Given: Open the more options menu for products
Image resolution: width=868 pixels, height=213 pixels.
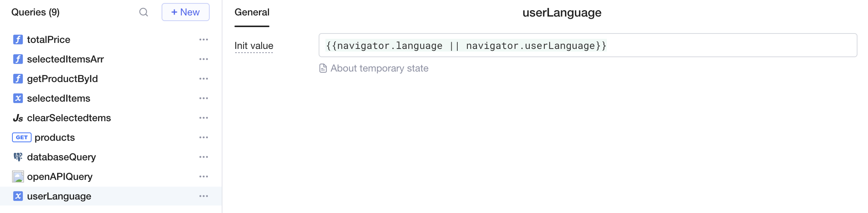Looking at the screenshot, I should tap(204, 137).
